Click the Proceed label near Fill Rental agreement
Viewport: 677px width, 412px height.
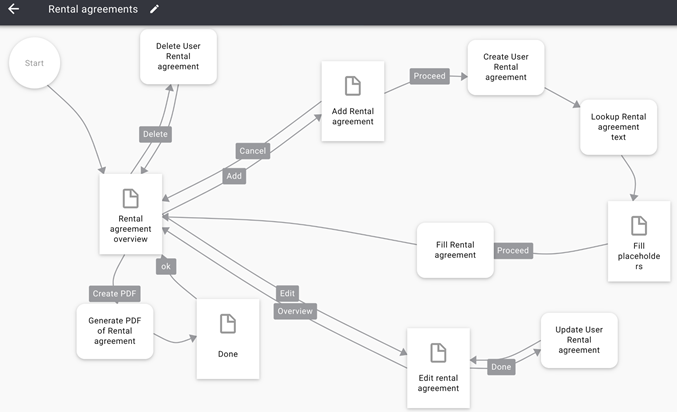[x=513, y=250]
